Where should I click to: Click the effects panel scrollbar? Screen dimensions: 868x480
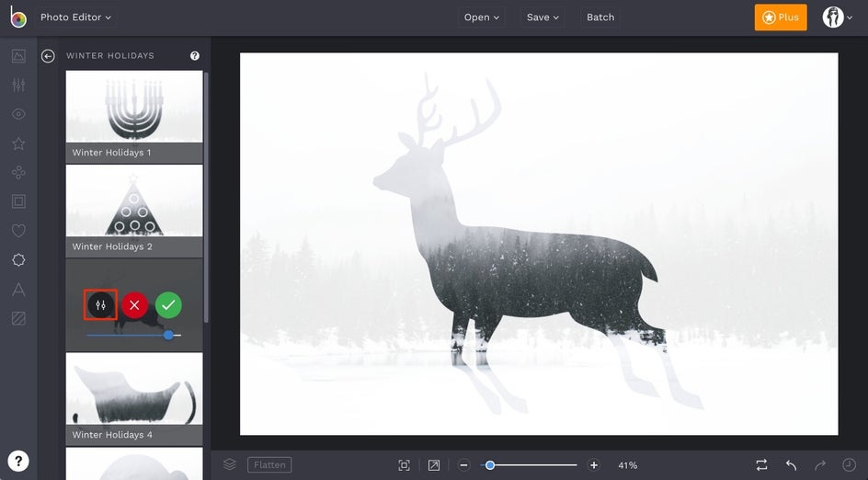pos(206,197)
